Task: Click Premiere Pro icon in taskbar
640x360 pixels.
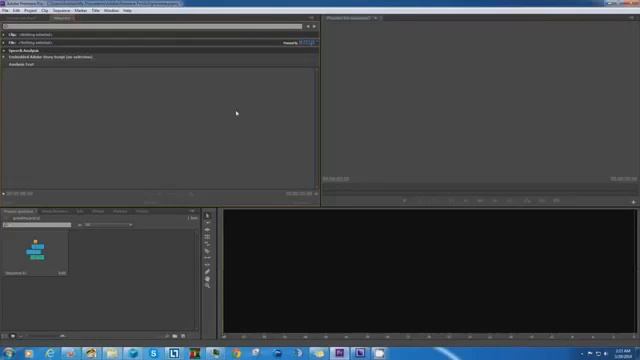Action: pos(339,353)
